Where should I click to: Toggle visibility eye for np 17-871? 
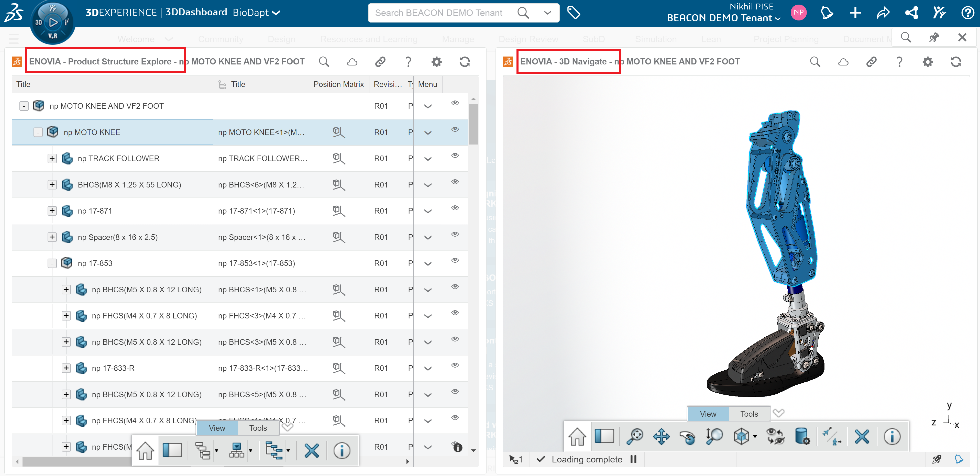455,208
